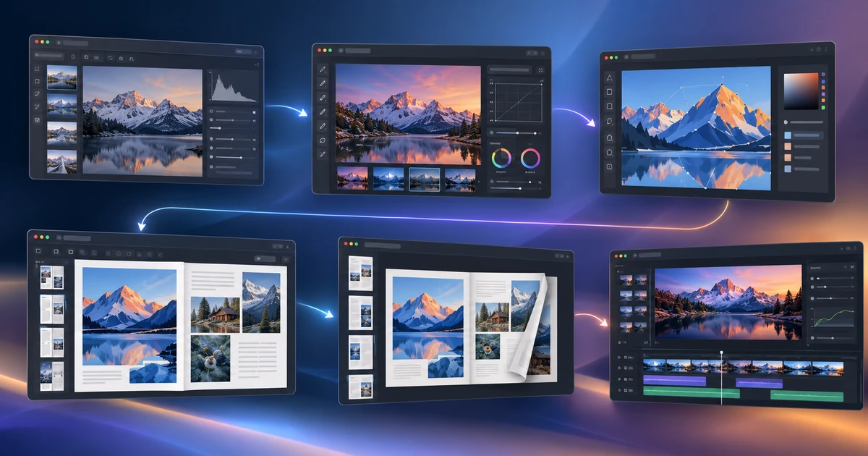Screen dimensions: 868x456
Task: Select the long green audio clip on timeline
Action: (x=692, y=392)
